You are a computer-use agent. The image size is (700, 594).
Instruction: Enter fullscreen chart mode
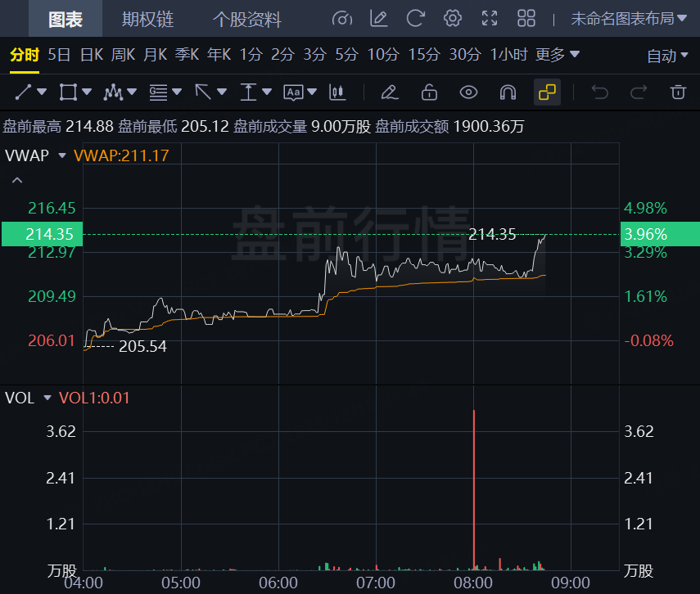click(490, 19)
